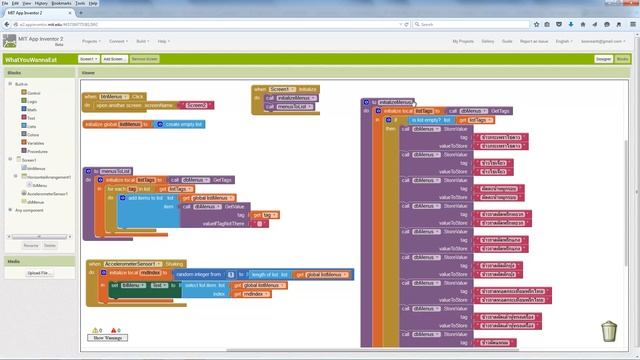The width and height of the screenshot is (640, 360).
Task: Select AccelerometerSensor1 in the component tree
Action: pyautogui.click(x=44, y=193)
